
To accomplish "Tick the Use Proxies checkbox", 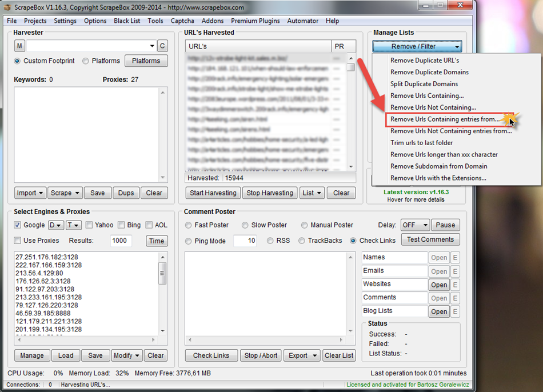I will 17,241.
